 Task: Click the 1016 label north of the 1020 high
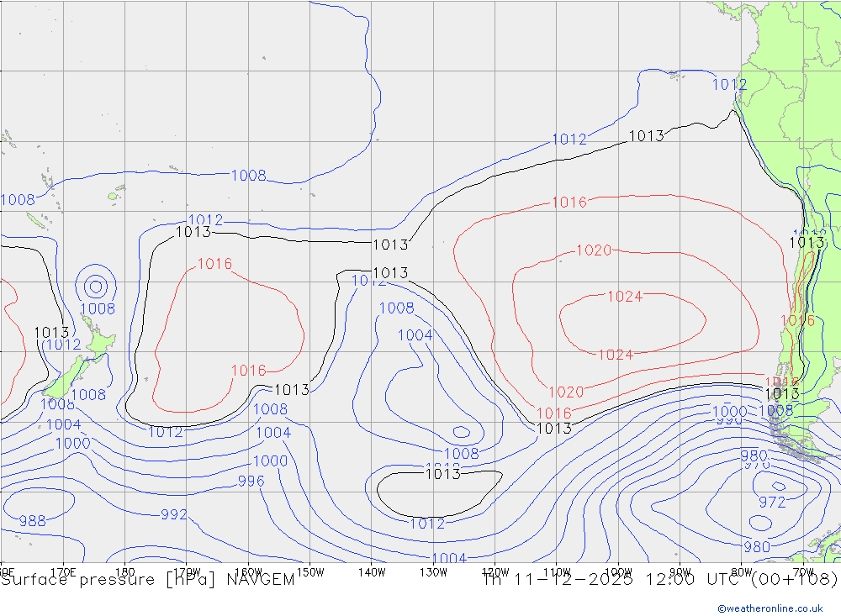coord(569,203)
